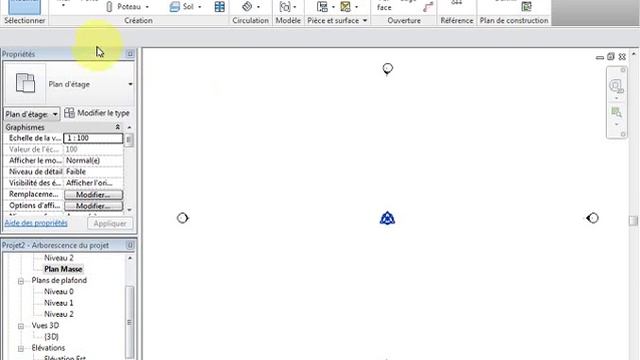Click the drawing area vertical scrollbar thumb
640x360 pixels.
click(633, 220)
